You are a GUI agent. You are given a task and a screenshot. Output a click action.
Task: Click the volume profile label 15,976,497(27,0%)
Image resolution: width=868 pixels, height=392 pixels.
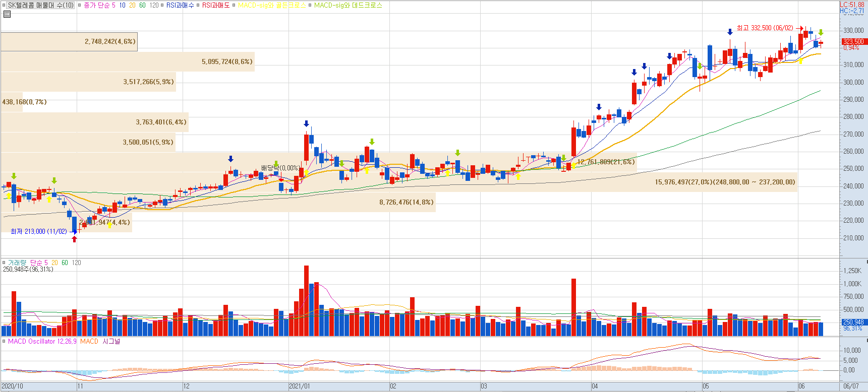click(x=725, y=182)
